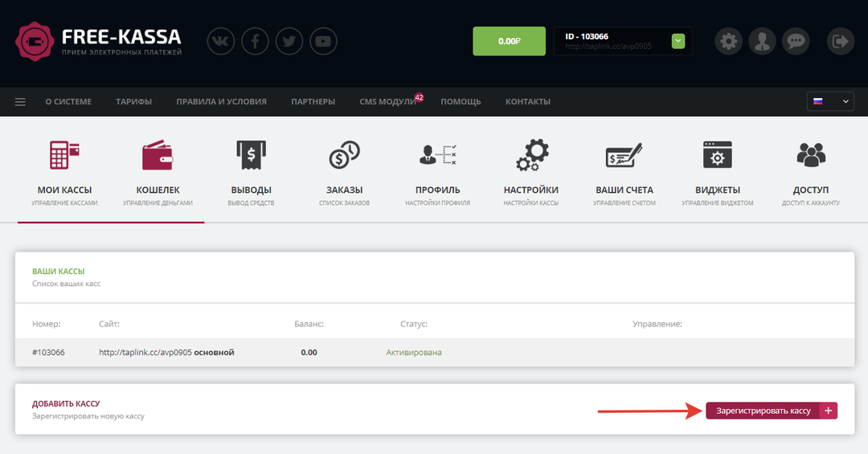The width and height of the screenshot is (868, 454).
Task: Click the ВИДЖЕТЫ tab label
Action: [x=718, y=190]
